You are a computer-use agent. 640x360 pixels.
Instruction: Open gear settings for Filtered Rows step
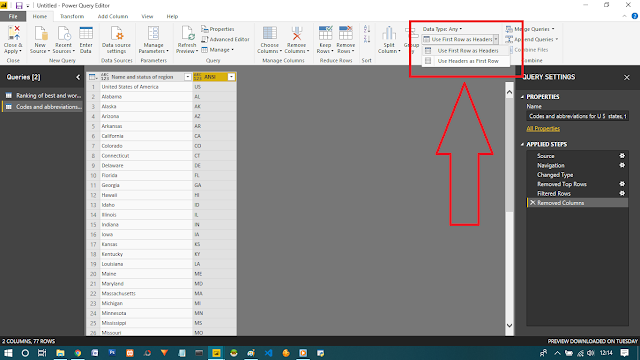622,193
